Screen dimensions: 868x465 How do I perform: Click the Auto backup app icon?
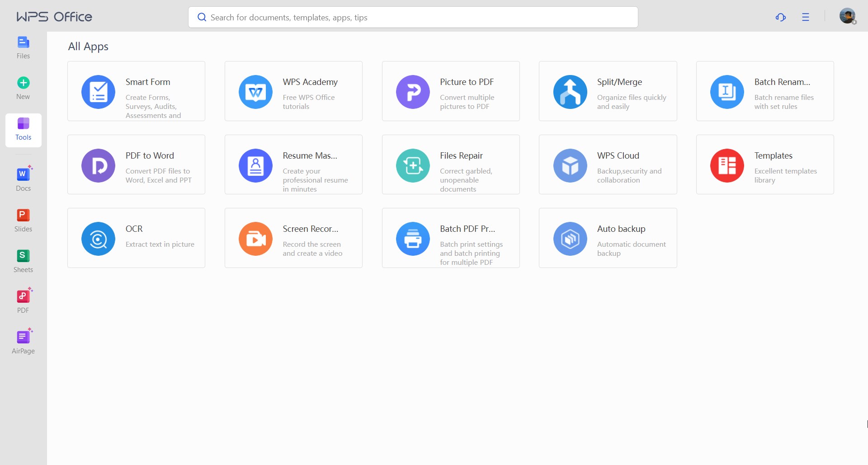(570, 239)
